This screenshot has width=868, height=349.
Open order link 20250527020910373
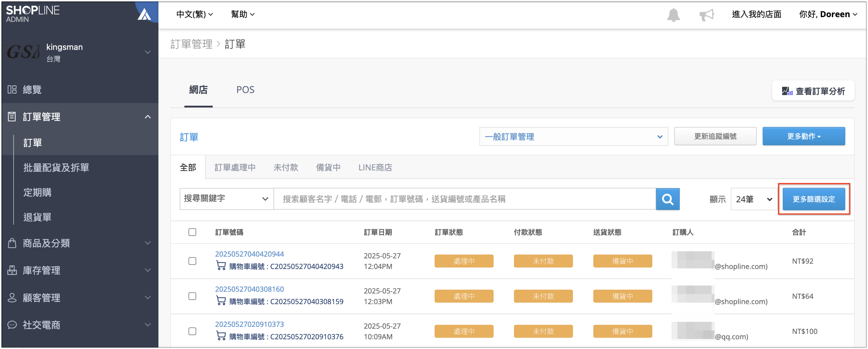tap(249, 324)
